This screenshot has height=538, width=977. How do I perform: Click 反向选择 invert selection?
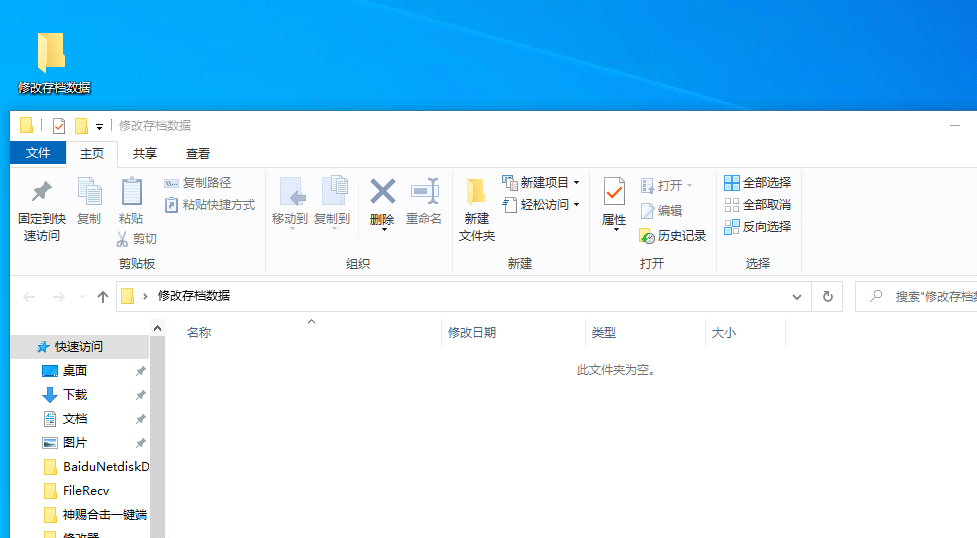point(758,226)
